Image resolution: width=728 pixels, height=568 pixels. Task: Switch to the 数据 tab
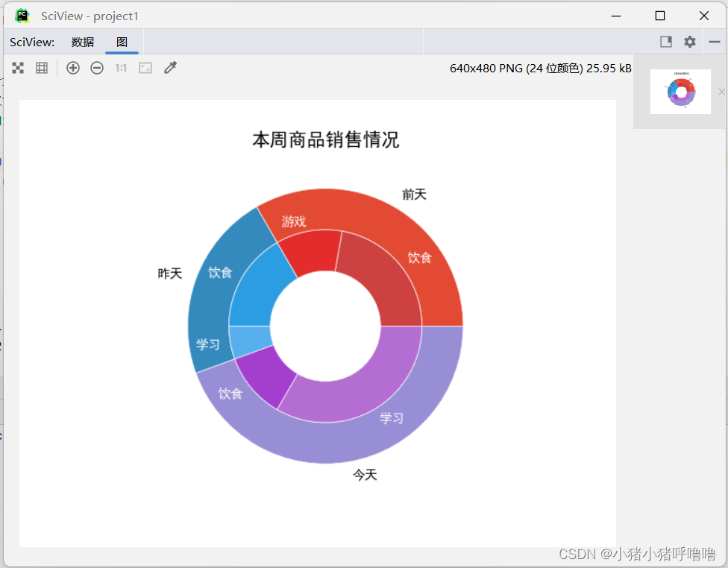(83, 42)
